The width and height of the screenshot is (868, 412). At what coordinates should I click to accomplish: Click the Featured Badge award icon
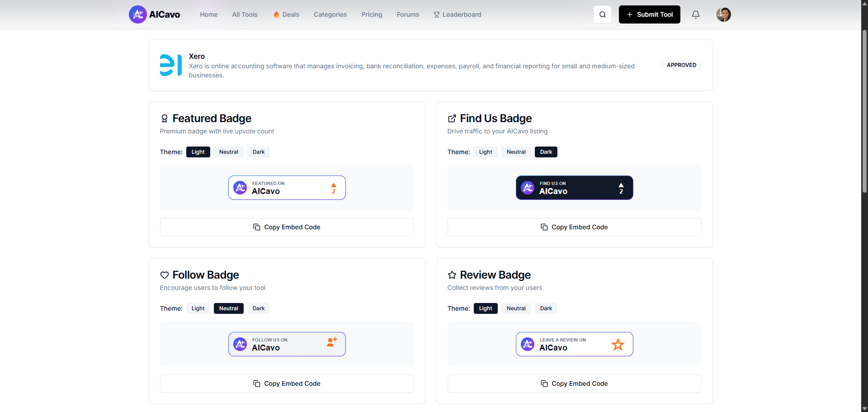coord(165,118)
